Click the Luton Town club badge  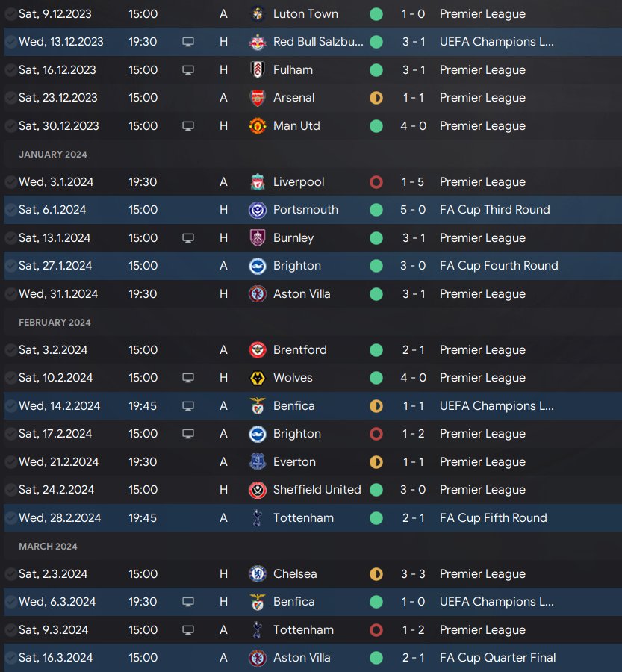[x=257, y=14]
